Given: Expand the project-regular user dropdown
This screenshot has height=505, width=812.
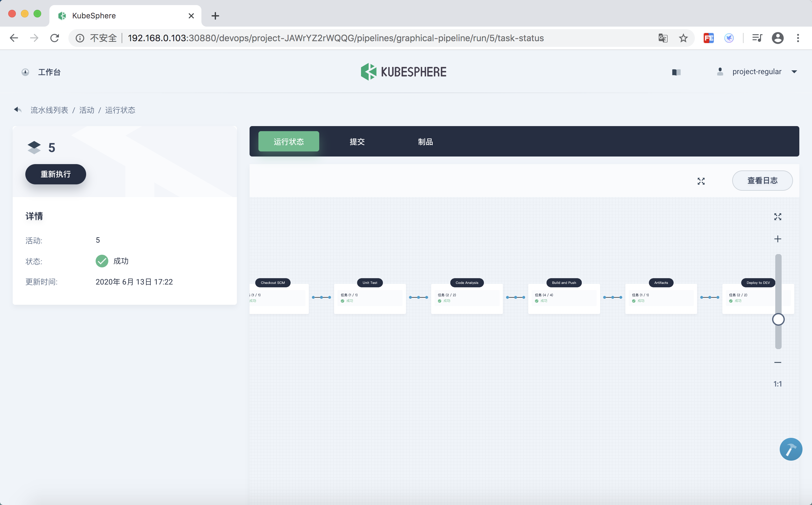Looking at the screenshot, I should pos(794,72).
